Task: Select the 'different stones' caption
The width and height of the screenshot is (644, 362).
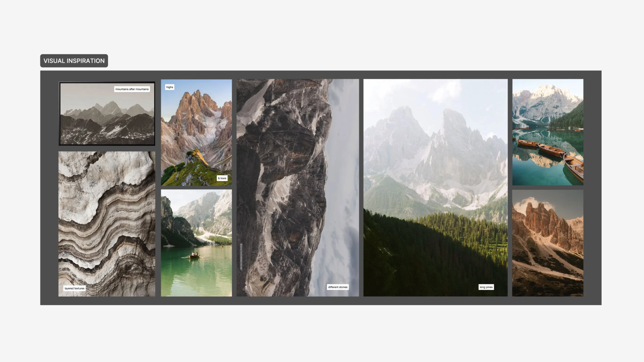Action: coord(338,287)
